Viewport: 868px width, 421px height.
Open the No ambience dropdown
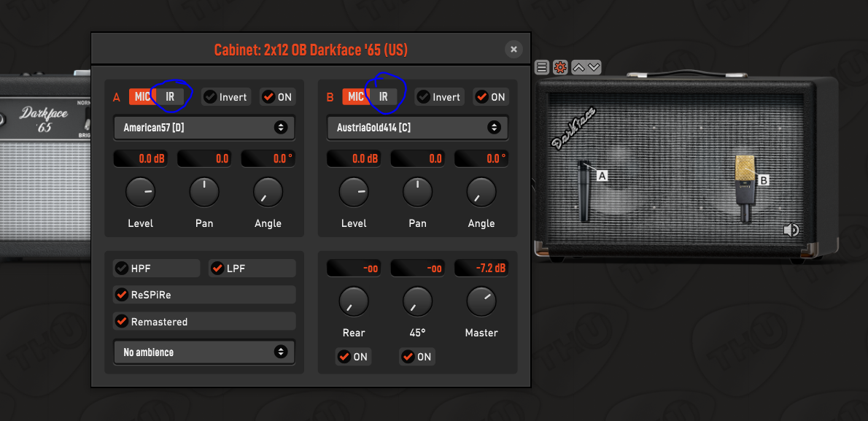pyautogui.click(x=204, y=352)
